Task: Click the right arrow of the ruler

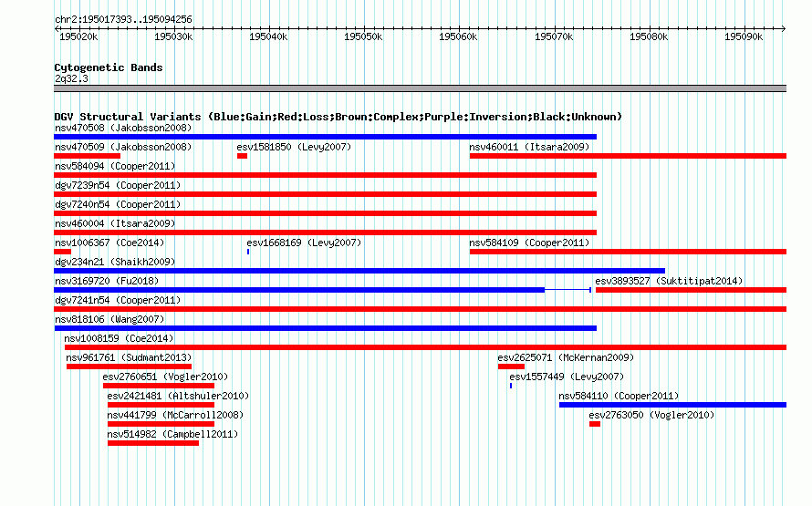Action: pos(784,29)
